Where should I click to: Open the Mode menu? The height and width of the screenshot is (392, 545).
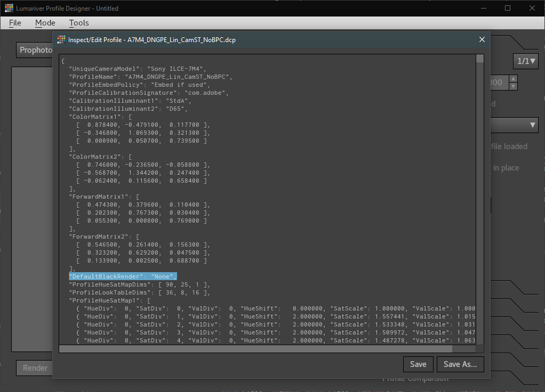(x=45, y=23)
